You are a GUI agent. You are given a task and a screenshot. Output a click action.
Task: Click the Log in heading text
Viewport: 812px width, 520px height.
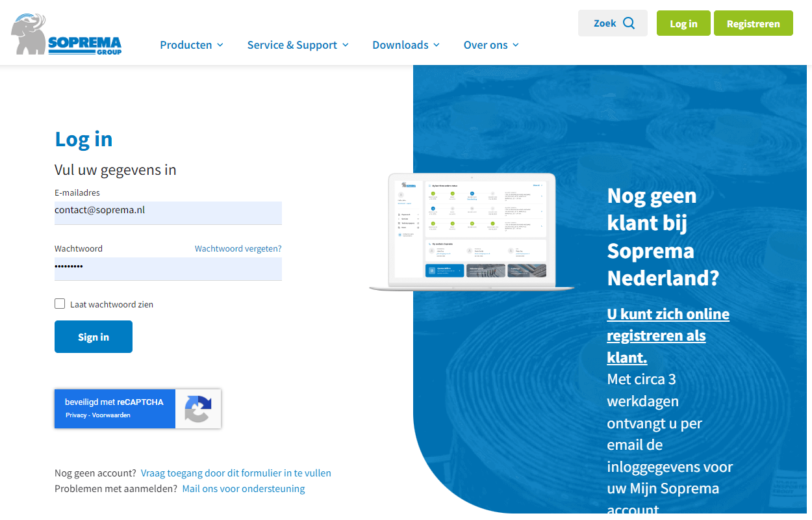pyautogui.click(x=84, y=139)
